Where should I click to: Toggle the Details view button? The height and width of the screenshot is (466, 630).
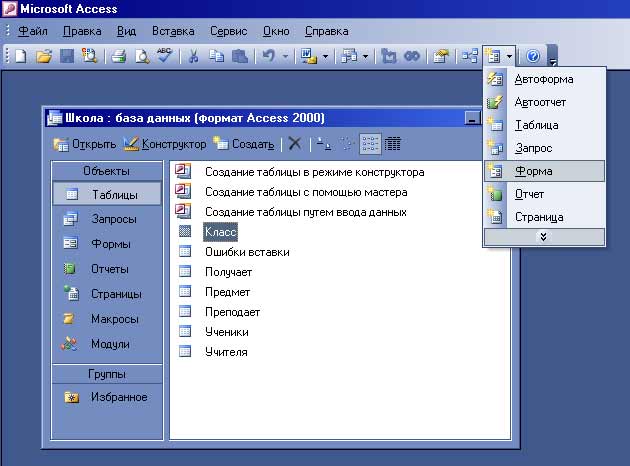[x=393, y=143]
